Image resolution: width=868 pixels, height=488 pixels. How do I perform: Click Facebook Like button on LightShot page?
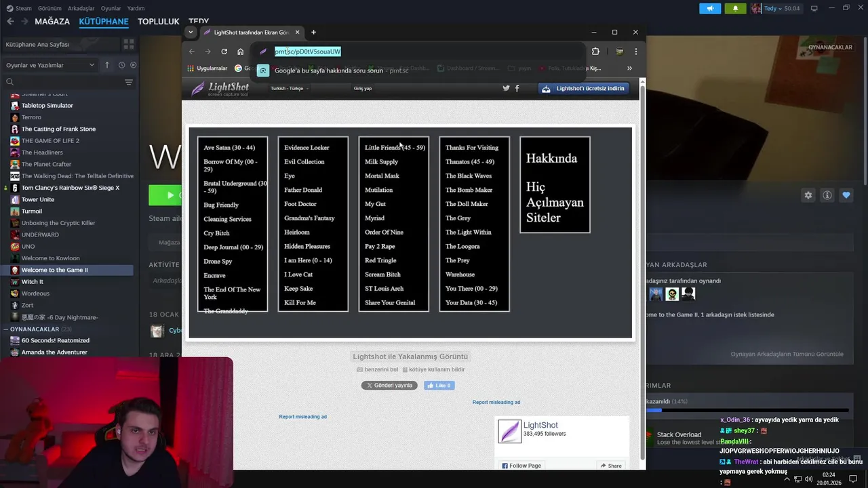coord(439,385)
